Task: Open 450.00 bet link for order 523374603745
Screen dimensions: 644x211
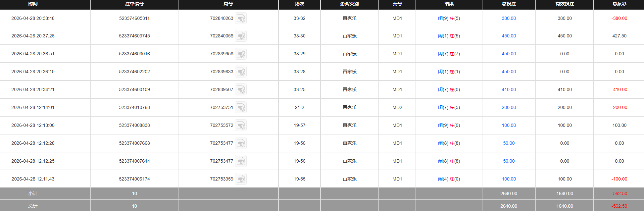Action: (509, 36)
